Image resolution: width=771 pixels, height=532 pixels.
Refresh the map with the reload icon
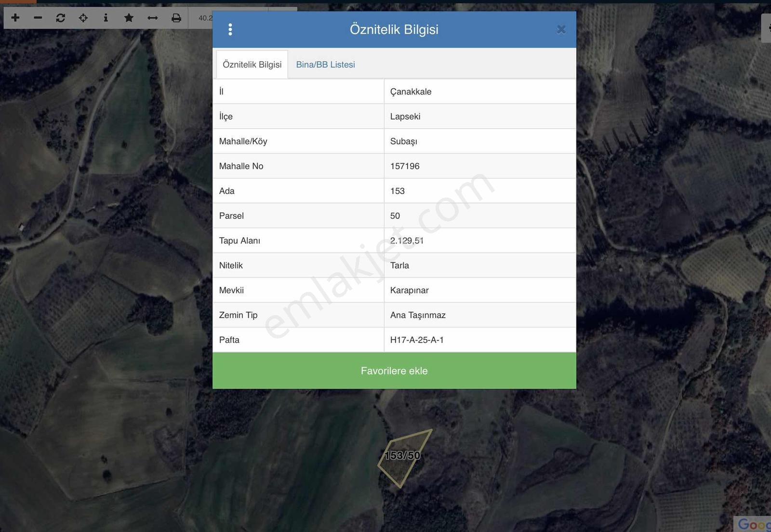click(61, 18)
